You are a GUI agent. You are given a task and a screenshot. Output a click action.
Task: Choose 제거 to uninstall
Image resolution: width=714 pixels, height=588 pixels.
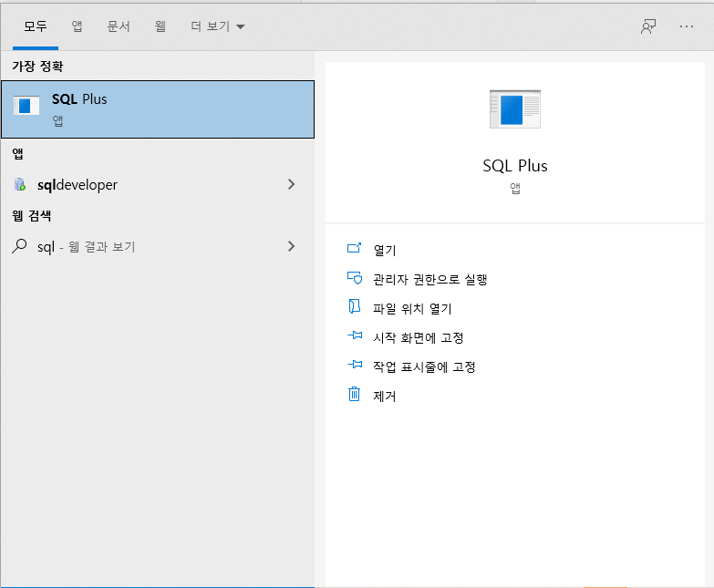[385, 396]
